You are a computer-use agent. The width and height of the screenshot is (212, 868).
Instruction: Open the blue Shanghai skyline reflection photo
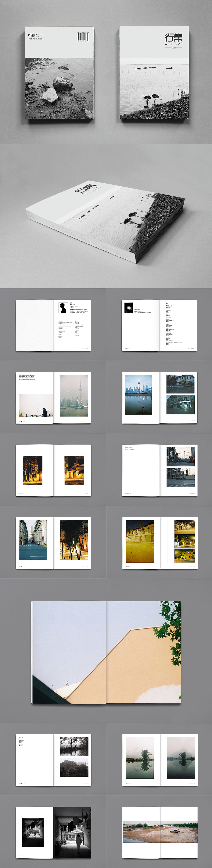click(138, 395)
